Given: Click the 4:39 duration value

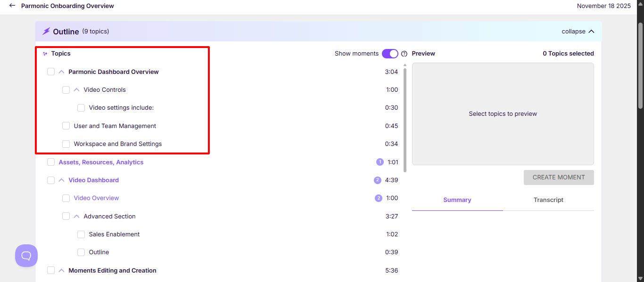Looking at the screenshot, I should [391, 180].
